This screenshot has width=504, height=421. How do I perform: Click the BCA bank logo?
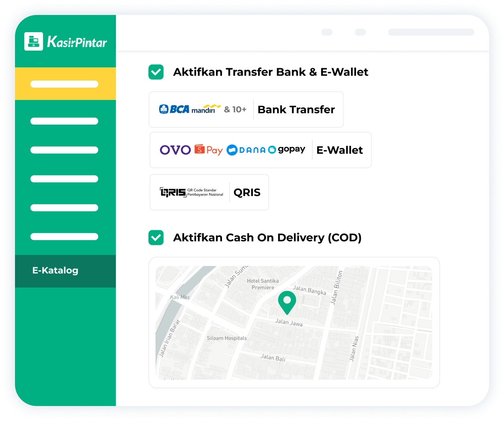tap(174, 109)
